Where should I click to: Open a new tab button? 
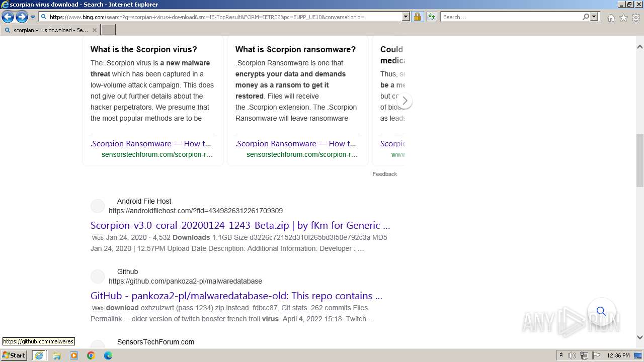tap(108, 30)
